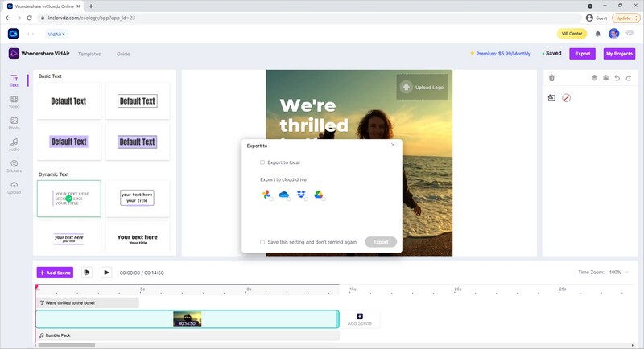Click the Wondershare VidAir logo
644x349 pixels.
tap(39, 53)
